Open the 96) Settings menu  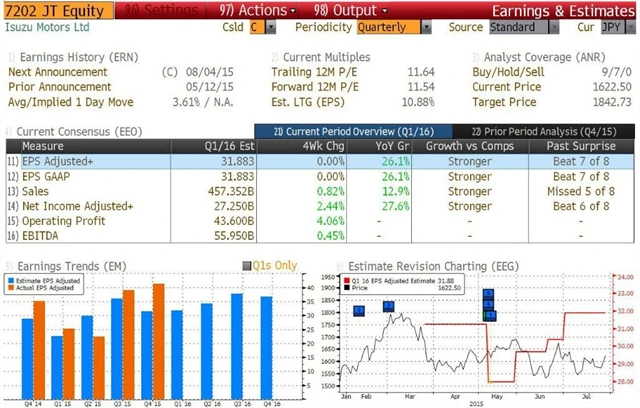pyautogui.click(x=161, y=10)
